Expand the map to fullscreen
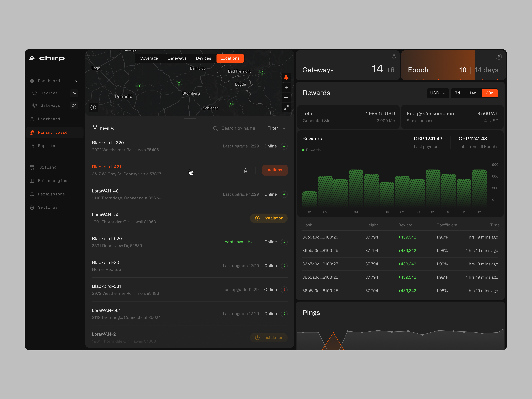 pos(286,108)
